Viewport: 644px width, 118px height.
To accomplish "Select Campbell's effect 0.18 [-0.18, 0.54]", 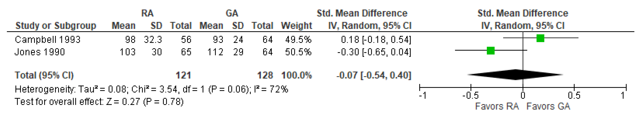I will pyautogui.click(x=376, y=39).
